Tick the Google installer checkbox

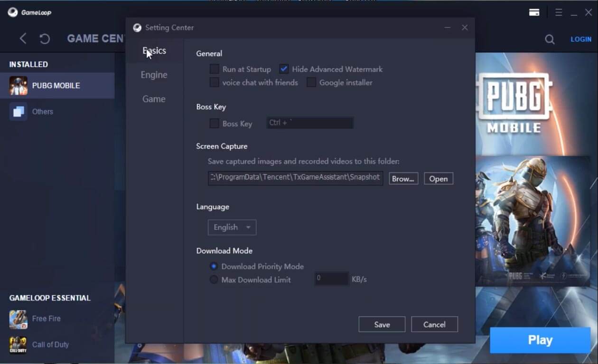click(311, 82)
